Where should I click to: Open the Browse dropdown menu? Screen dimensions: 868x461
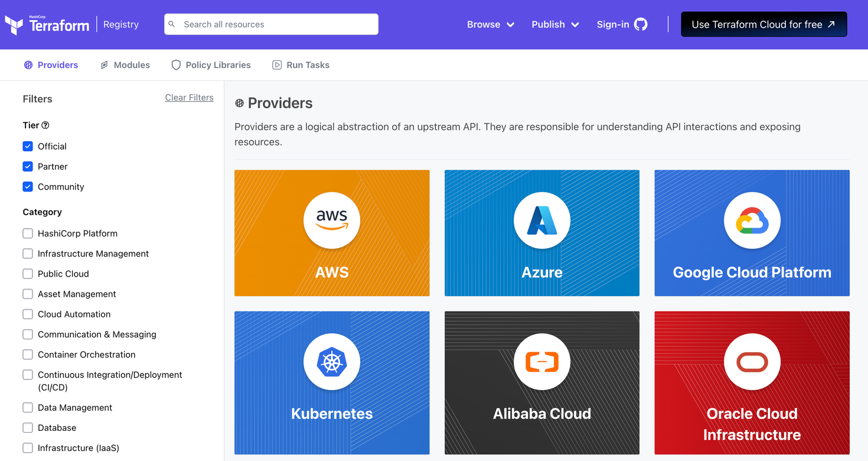pyautogui.click(x=491, y=24)
